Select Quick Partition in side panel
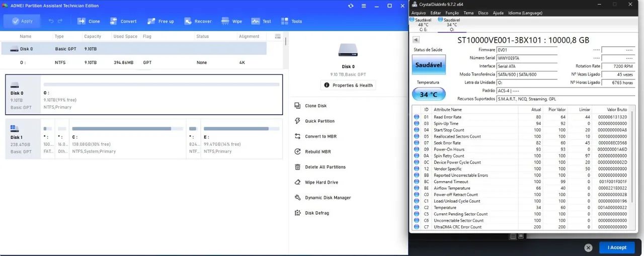The height and width of the screenshot is (256, 644). pos(319,121)
